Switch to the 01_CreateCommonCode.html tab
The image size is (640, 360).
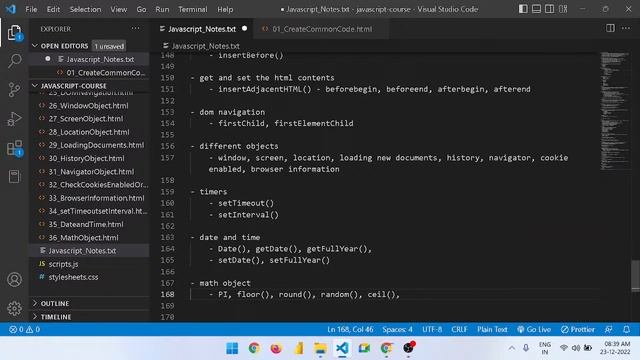coord(322,29)
